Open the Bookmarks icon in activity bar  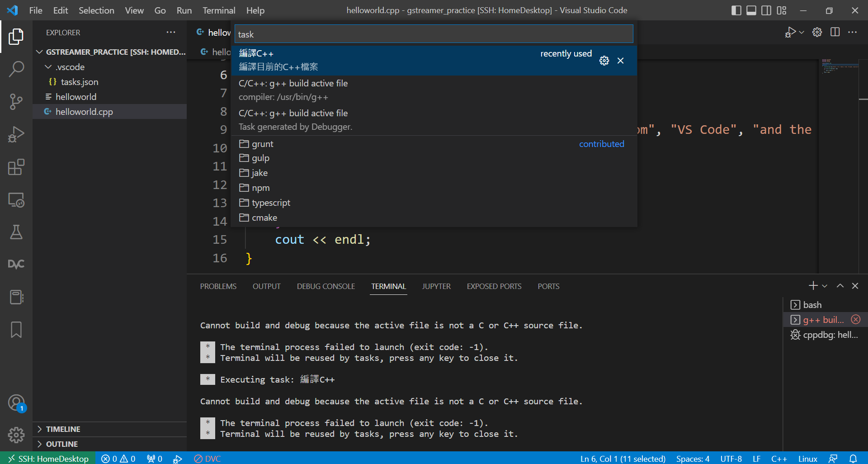pos(16,330)
